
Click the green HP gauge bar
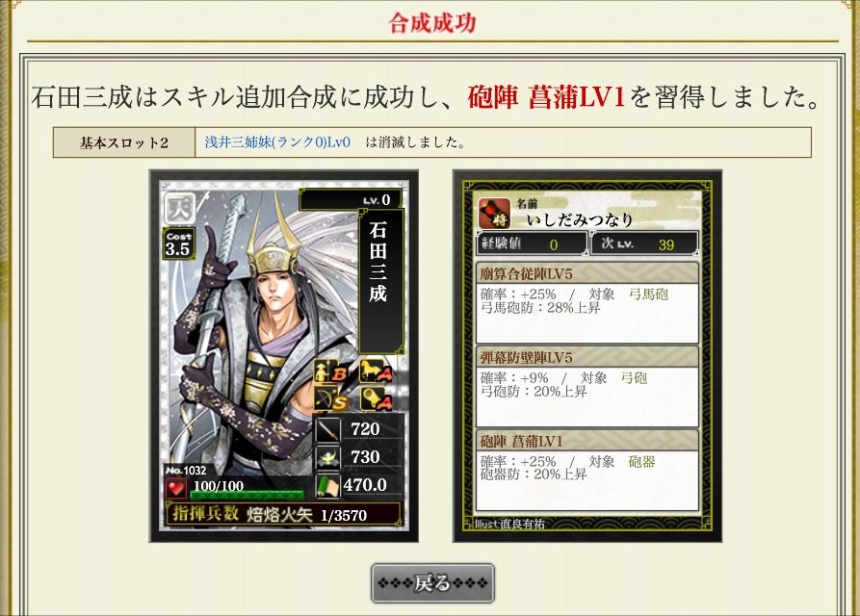coord(247,495)
